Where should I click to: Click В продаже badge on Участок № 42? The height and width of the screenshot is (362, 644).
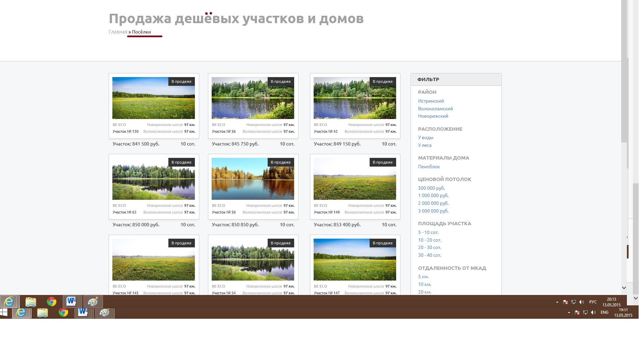click(x=382, y=81)
